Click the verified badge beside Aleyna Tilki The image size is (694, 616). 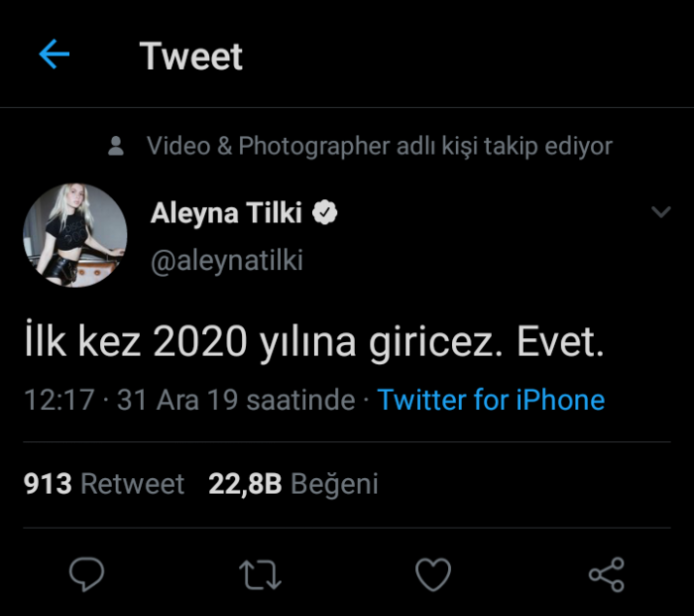[x=325, y=212]
